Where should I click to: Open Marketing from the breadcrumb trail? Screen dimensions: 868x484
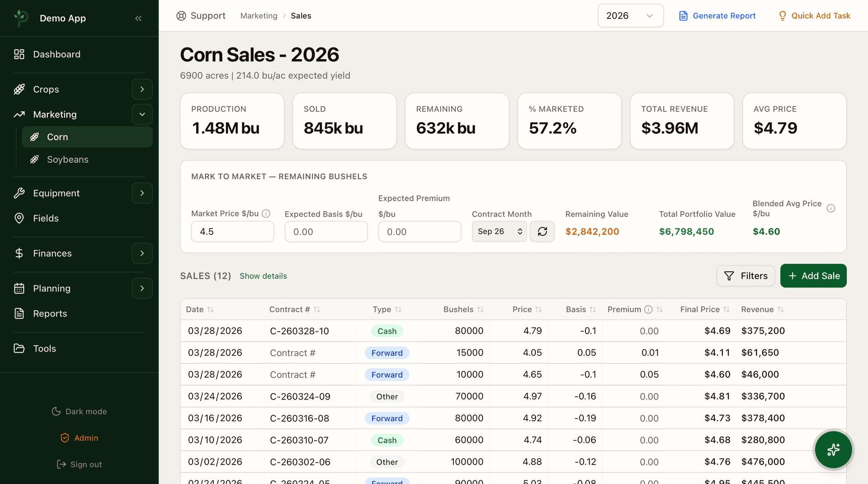[259, 15]
